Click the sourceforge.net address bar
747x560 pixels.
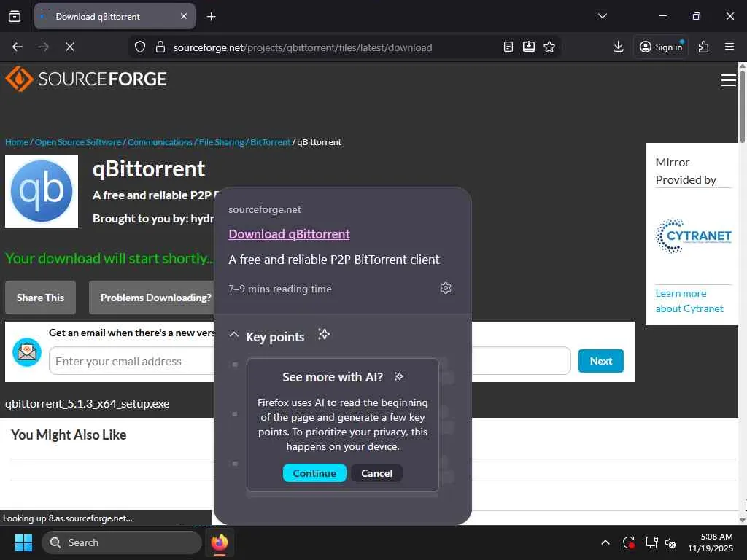(x=303, y=47)
